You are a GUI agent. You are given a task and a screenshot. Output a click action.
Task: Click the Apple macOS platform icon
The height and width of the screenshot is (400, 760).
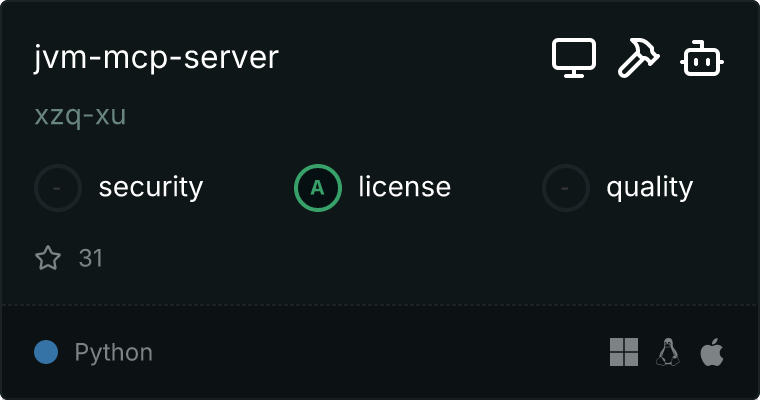[711, 352]
